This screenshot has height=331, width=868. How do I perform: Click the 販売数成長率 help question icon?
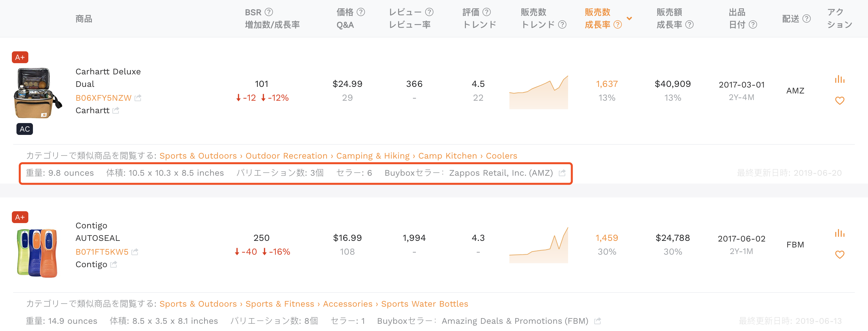[x=617, y=25]
